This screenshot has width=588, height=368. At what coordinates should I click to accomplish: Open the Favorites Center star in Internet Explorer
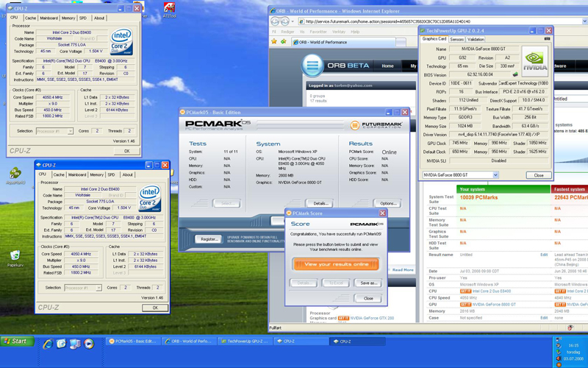click(x=274, y=42)
